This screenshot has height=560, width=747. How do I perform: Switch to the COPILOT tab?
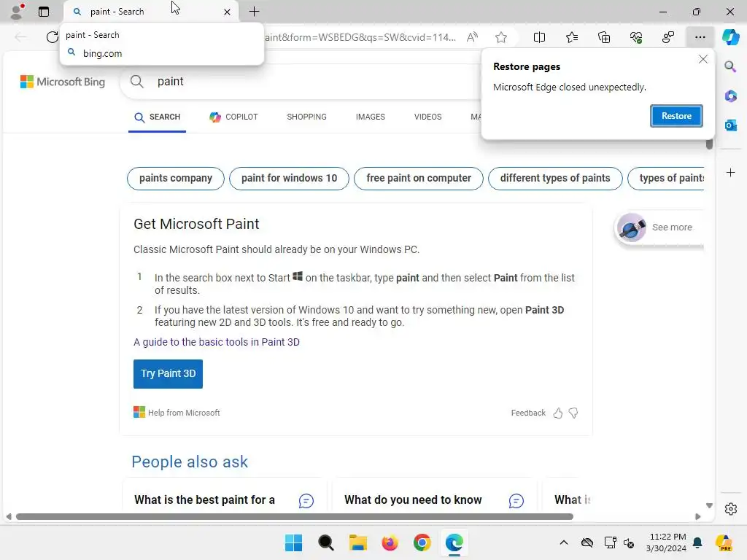click(233, 117)
